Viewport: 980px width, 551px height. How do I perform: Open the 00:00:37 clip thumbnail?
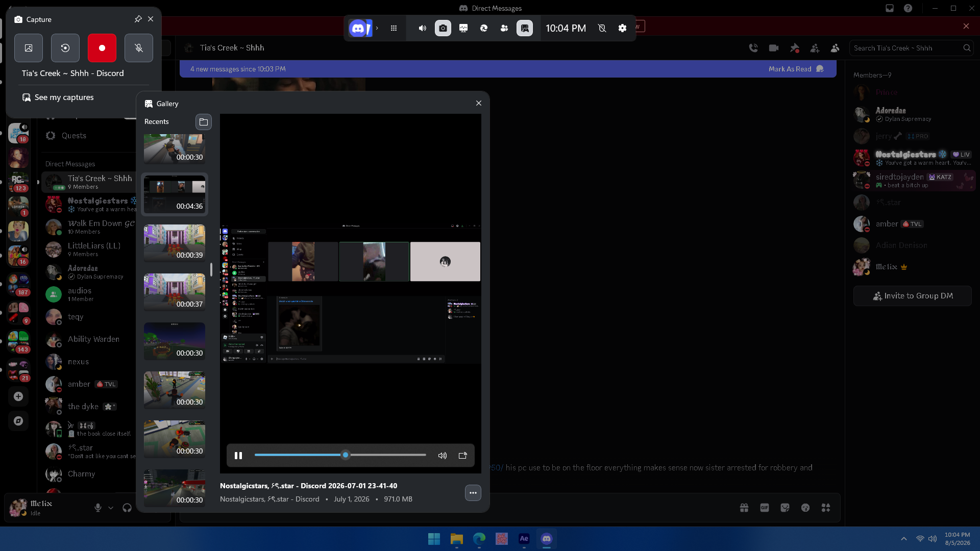[175, 292]
